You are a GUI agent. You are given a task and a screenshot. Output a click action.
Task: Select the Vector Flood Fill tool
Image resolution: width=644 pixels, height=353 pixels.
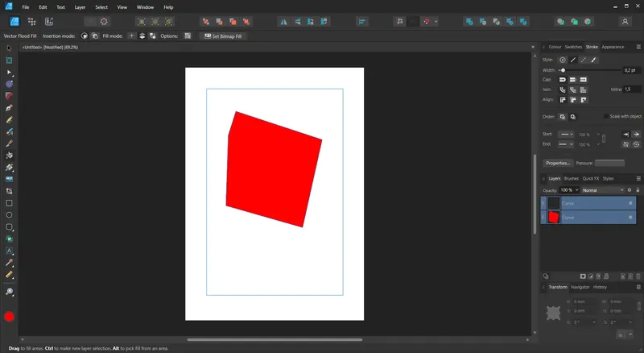tap(9, 156)
